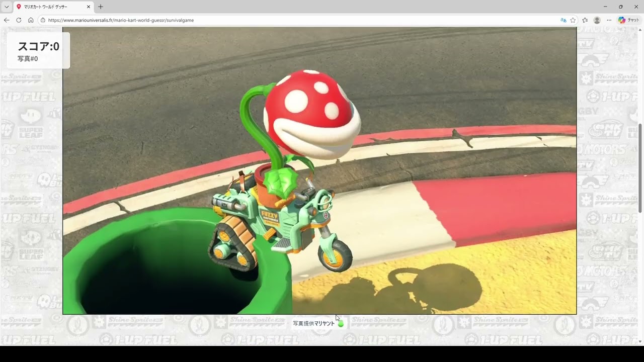
Task: Click the scrollbar down arrow
Action: [640, 342]
